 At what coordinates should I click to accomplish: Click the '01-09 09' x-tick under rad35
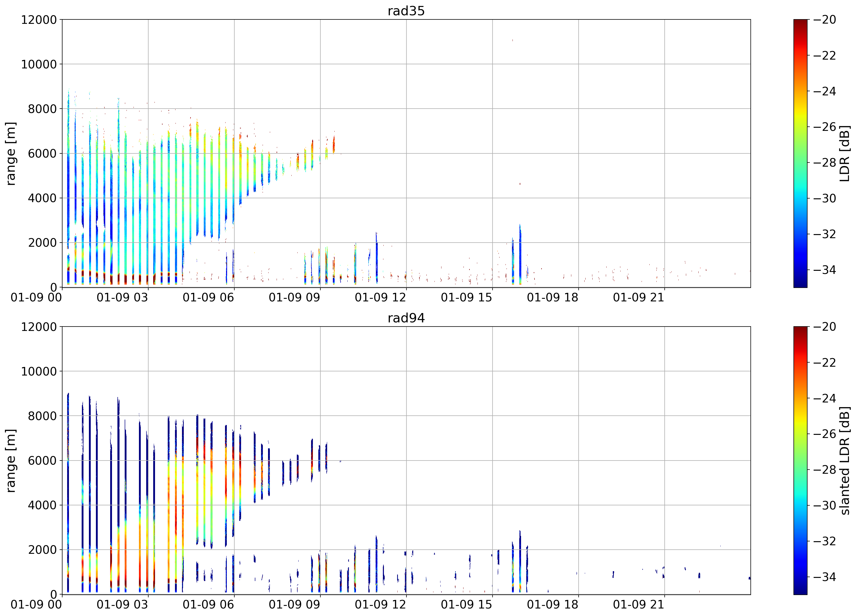pyautogui.click(x=295, y=297)
